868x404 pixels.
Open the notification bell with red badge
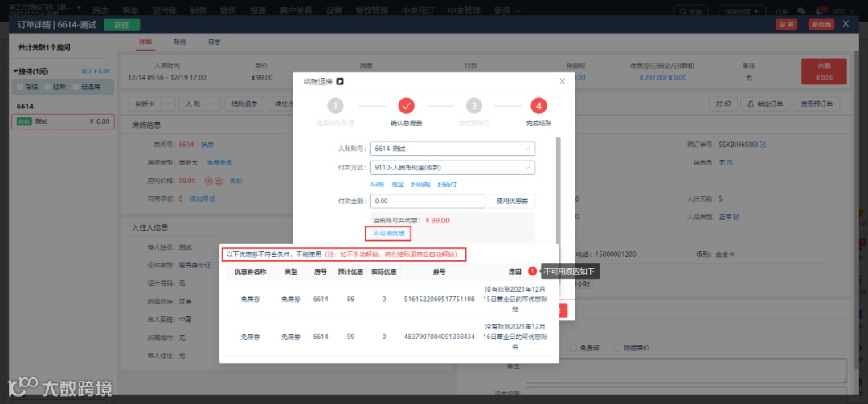821,10
